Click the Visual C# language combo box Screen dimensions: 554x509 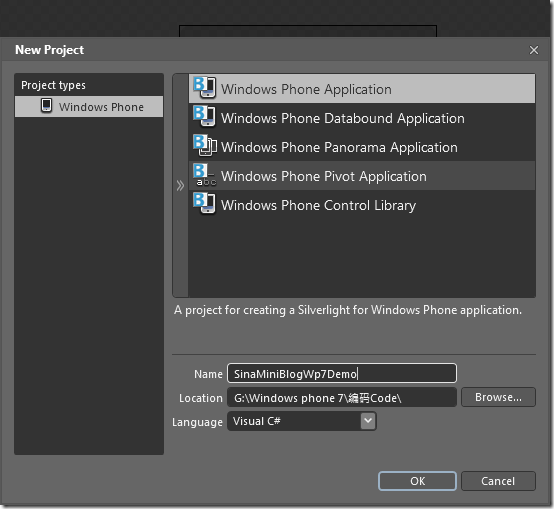pyautogui.click(x=302, y=421)
